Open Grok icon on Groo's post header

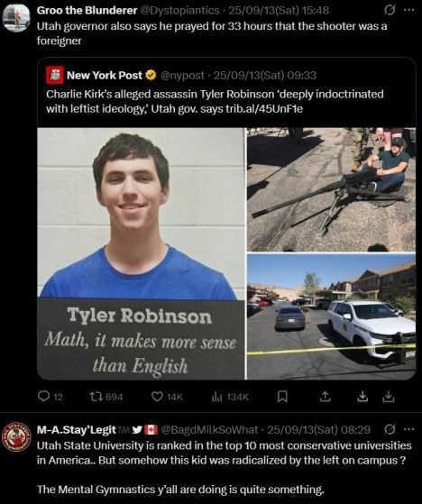click(390, 10)
